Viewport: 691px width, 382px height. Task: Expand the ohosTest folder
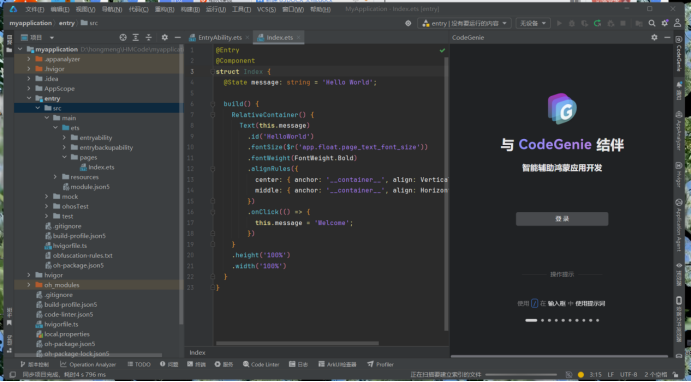click(47, 206)
